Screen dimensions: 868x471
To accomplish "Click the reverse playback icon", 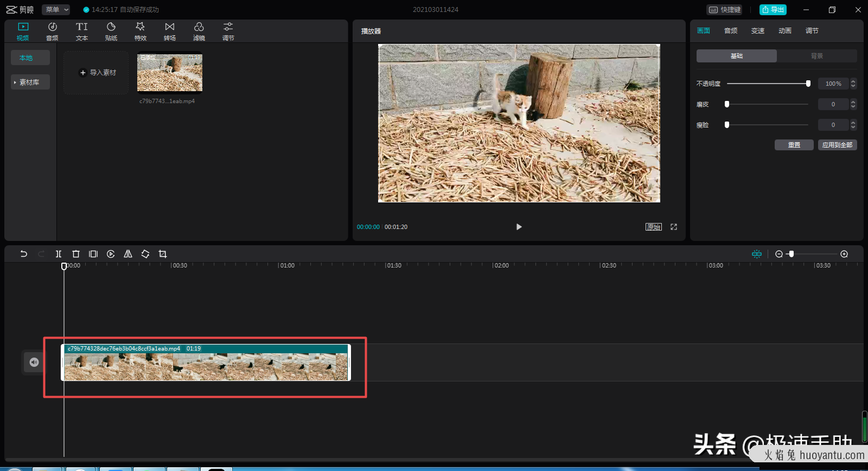I will (x=111, y=254).
